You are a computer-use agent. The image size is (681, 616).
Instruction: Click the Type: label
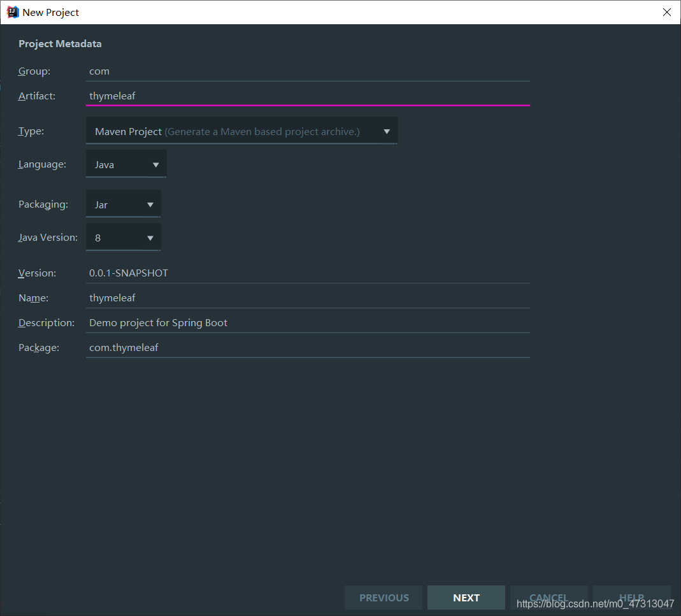point(31,131)
